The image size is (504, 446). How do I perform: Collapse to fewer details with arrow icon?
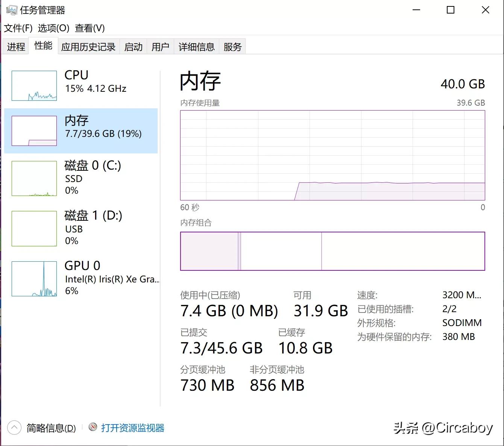14,428
